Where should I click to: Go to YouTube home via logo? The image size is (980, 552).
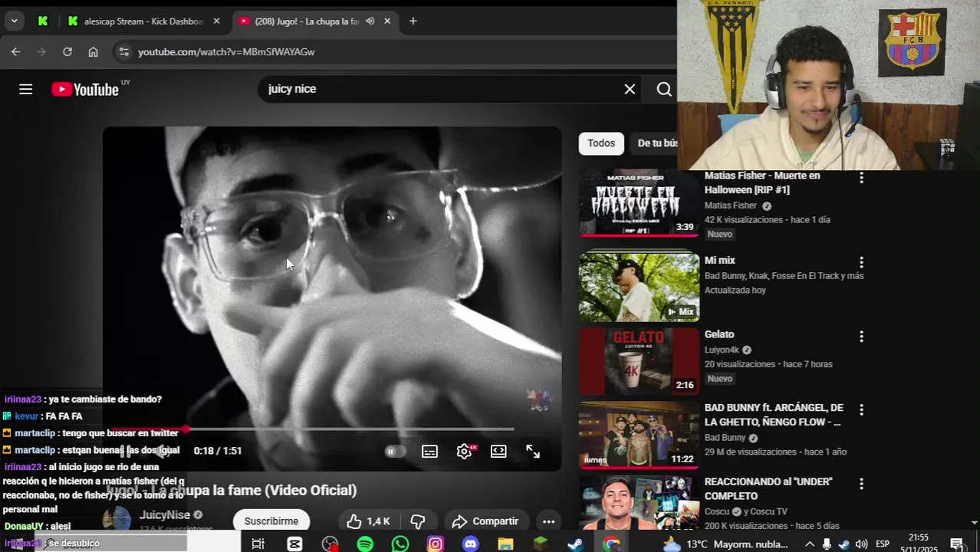tap(85, 89)
